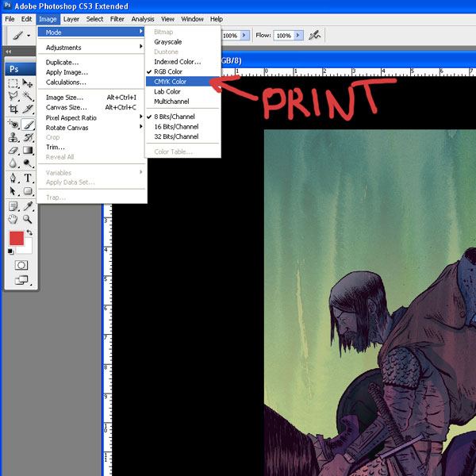Select the Polygonal Lasso tool
This screenshot has height=476, width=476.
coord(13,96)
